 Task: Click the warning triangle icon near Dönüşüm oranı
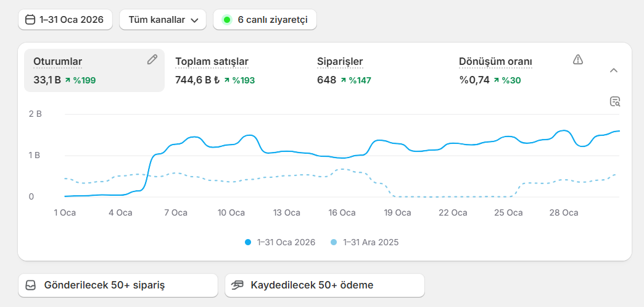point(577,59)
